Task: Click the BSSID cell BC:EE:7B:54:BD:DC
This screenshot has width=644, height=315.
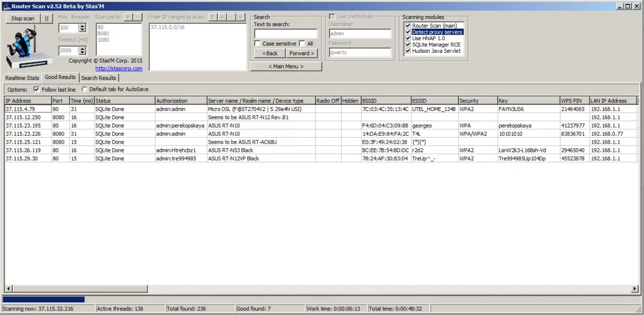Action: [x=385, y=150]
